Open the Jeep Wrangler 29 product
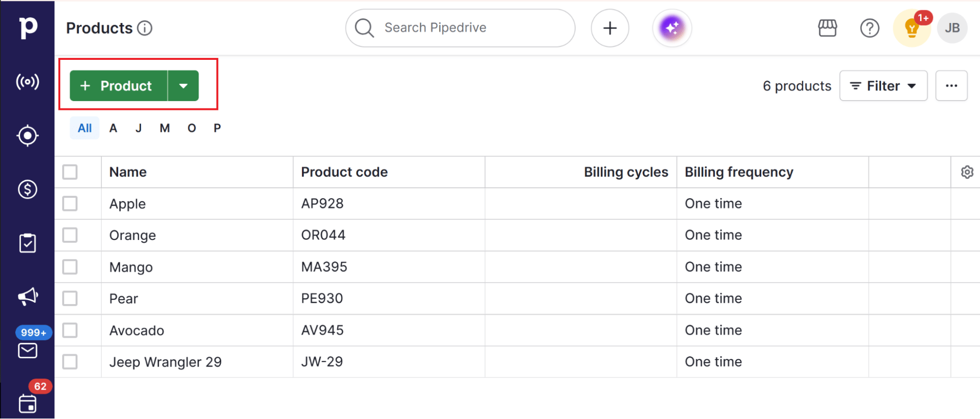Screen dimensions: 980x419 tap(165, 362)
